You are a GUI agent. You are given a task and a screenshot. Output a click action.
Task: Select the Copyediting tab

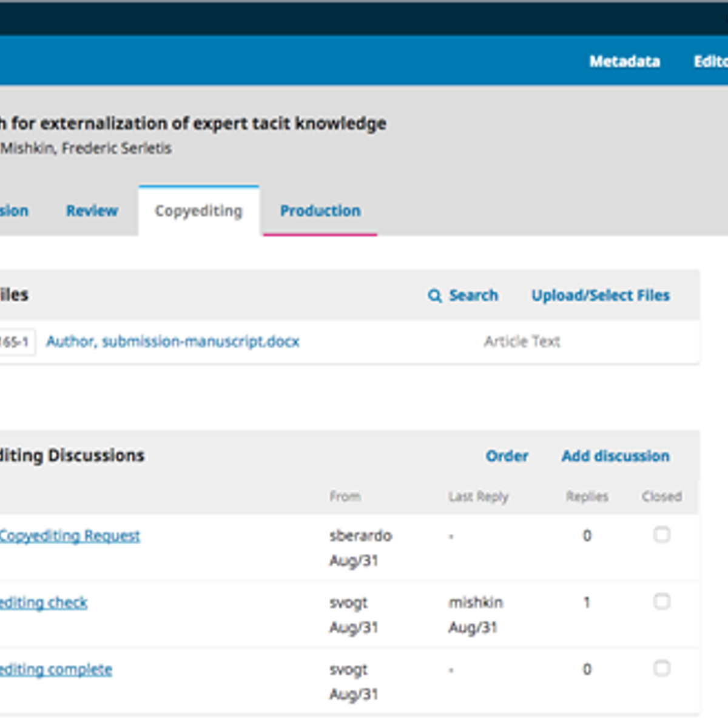pos(199,211)
